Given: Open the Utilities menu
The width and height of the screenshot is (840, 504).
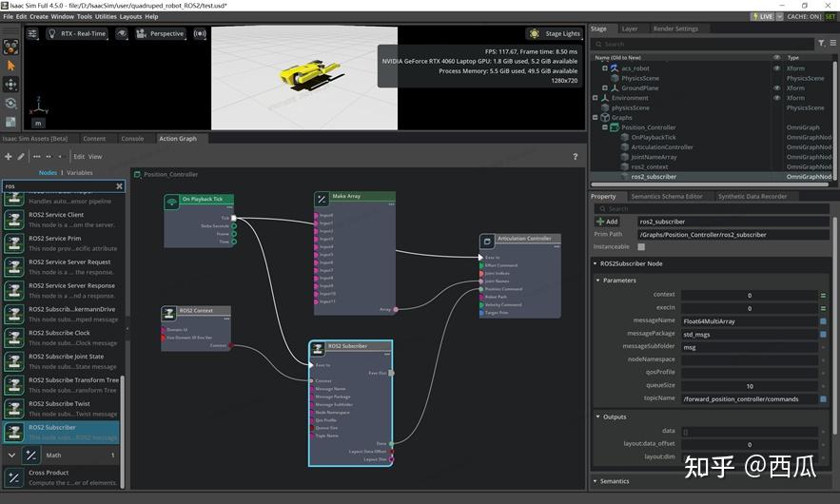Looking at the screenshot, I should point(106,16).
